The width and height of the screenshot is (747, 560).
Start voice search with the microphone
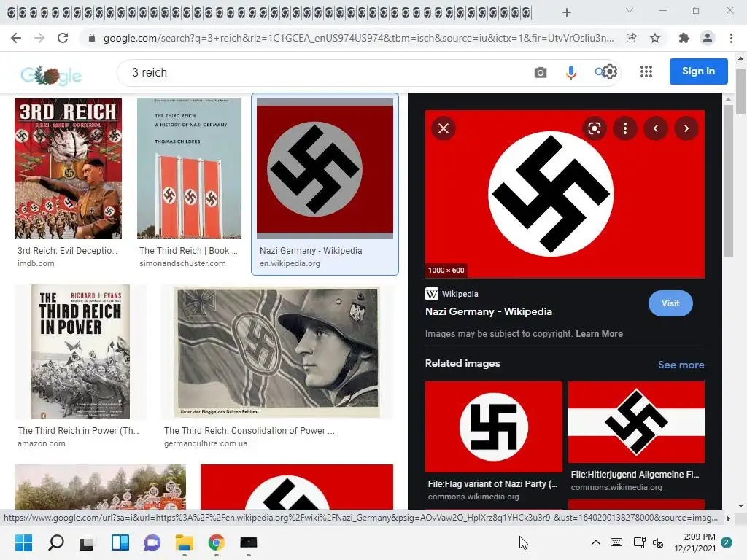pyautogui.click(x=570, y=72)
